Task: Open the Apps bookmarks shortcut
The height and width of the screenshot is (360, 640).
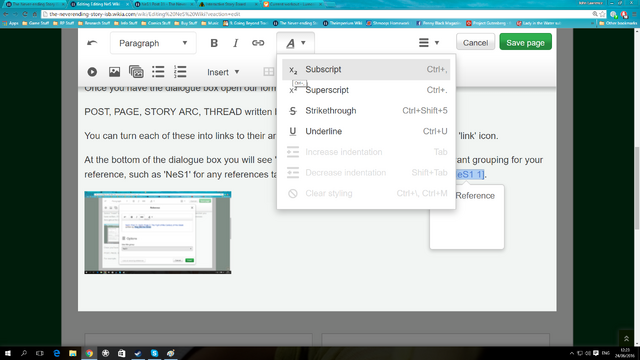Action: pyautogui.click(x=11, y=23)
